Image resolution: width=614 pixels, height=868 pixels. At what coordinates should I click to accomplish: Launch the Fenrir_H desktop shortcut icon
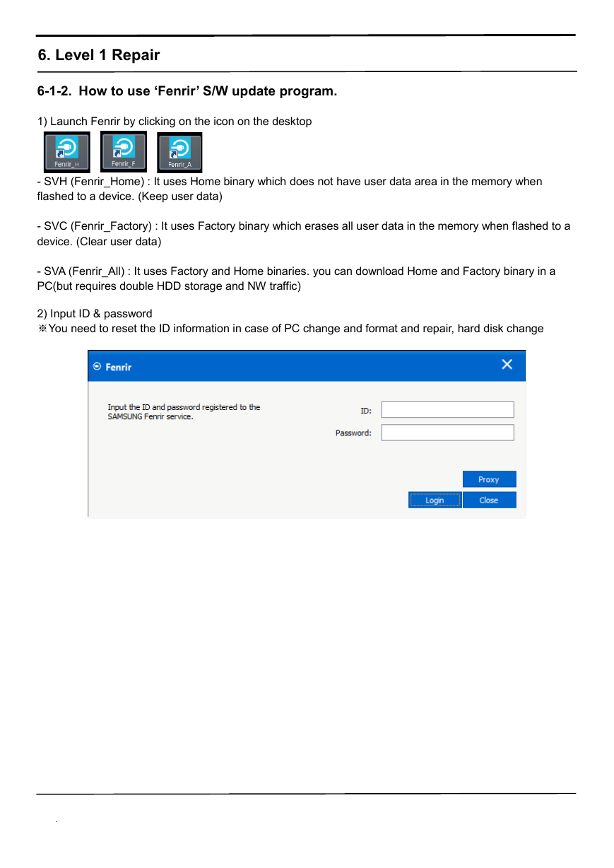pos(67,152)
